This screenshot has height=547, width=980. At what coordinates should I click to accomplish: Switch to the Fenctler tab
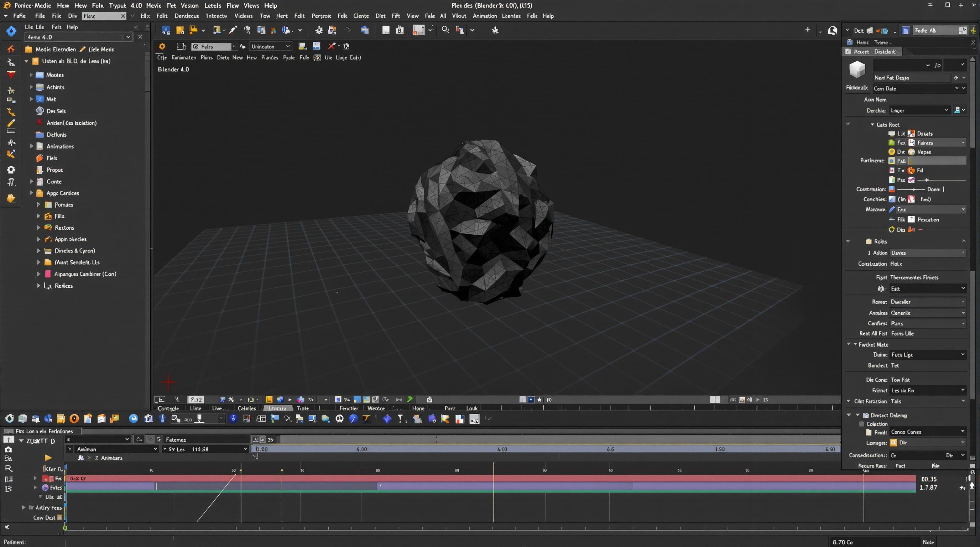[349, 408]
